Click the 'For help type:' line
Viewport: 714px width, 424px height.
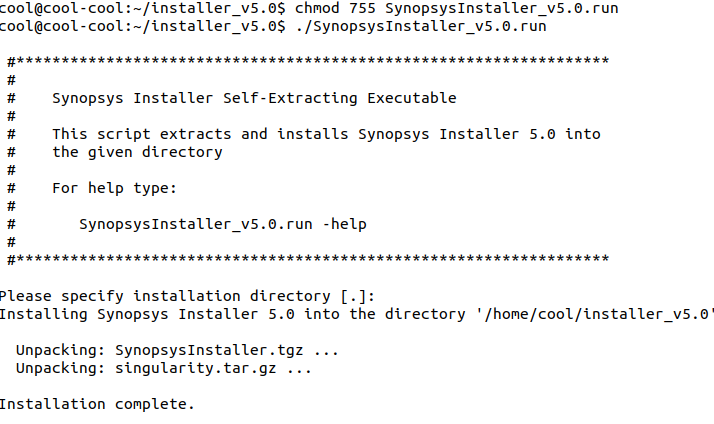coord(114,188)
